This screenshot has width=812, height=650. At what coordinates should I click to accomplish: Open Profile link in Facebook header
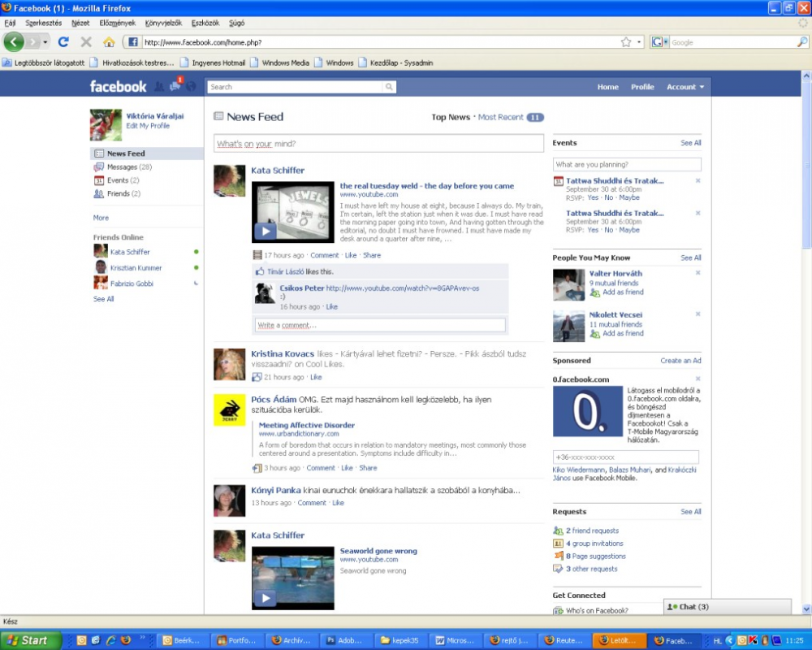(x=642, y=87)
